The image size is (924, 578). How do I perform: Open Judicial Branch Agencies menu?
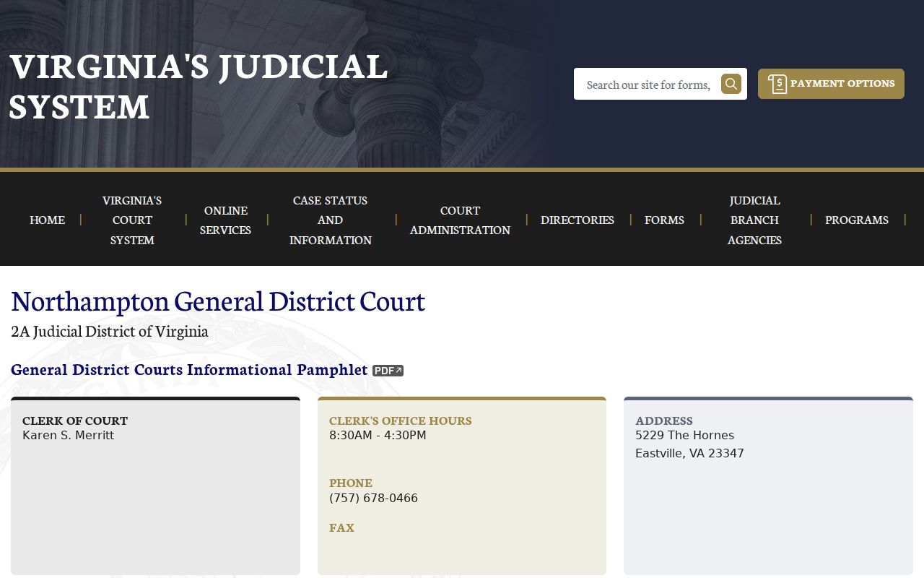click(x=754, y=220)
